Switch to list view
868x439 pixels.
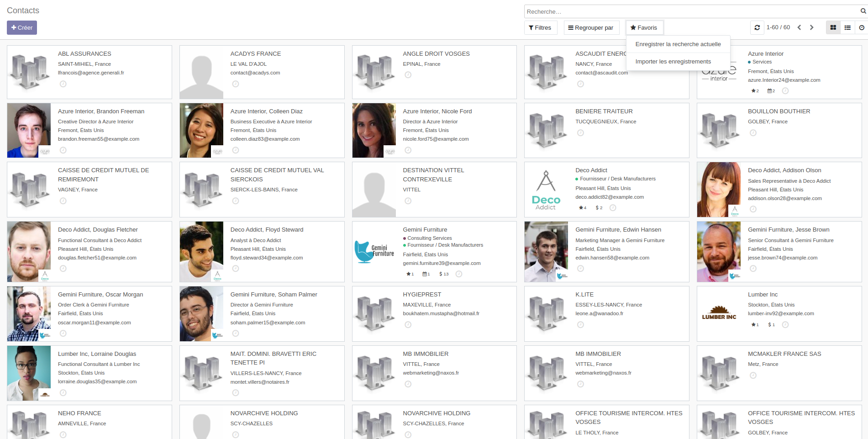[x=847, y=27]
